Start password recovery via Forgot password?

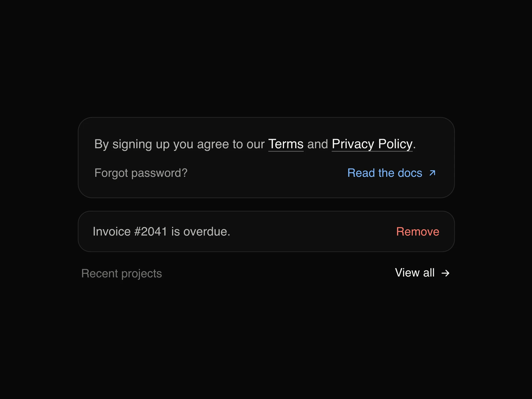click(x=141, y=173)
